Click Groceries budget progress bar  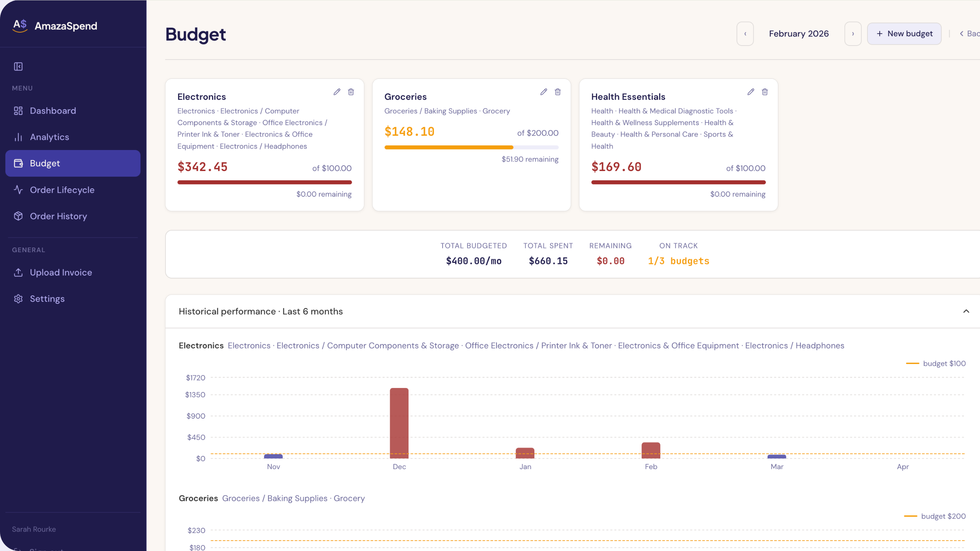coord(471,147)
